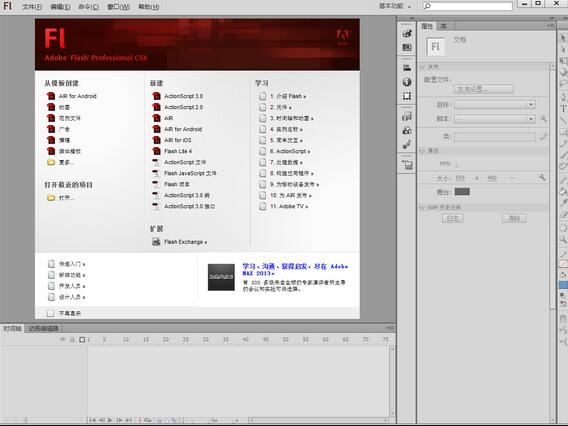Click the stage width value 550
Viewport: 568px width, 426px height.
tap(460, 178)
